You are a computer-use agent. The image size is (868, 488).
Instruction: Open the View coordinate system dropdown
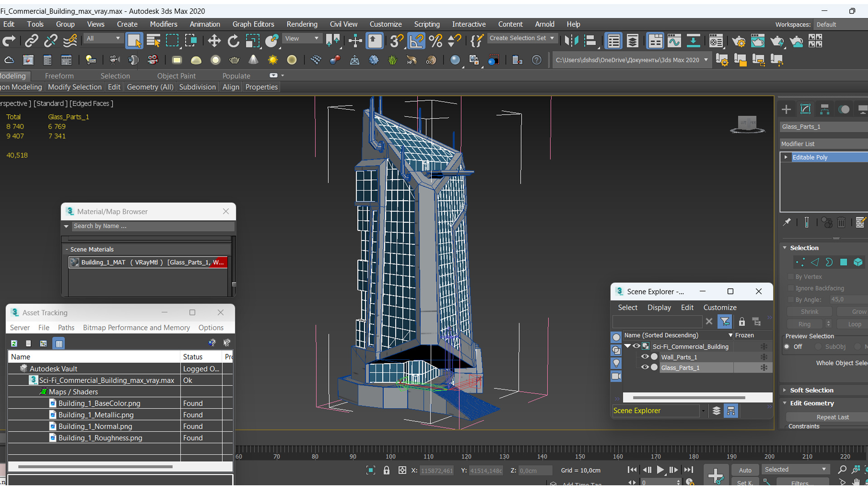click(x=302, y=38)
